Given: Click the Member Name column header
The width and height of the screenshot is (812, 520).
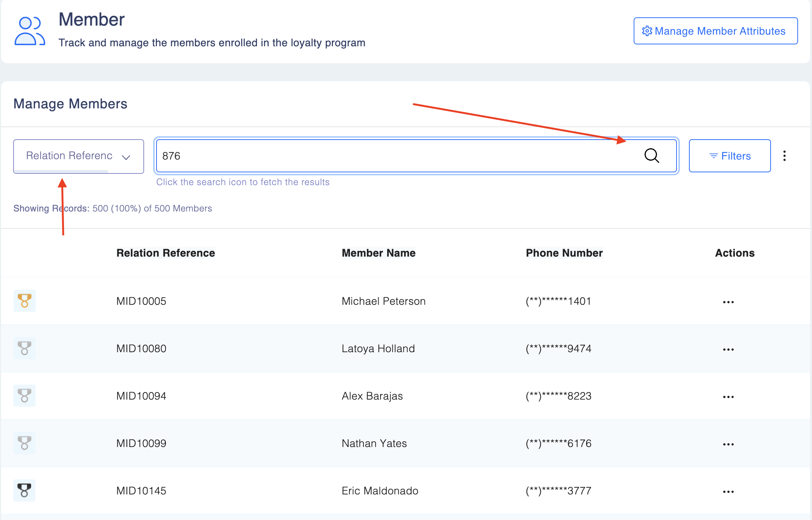Looking at the screenshot, I should (379, 253).
